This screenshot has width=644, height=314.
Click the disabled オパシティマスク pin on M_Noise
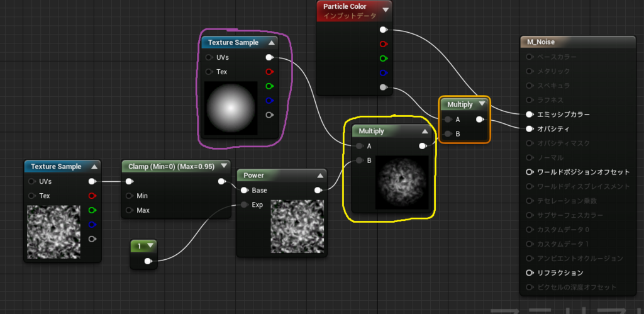point(529,143)
